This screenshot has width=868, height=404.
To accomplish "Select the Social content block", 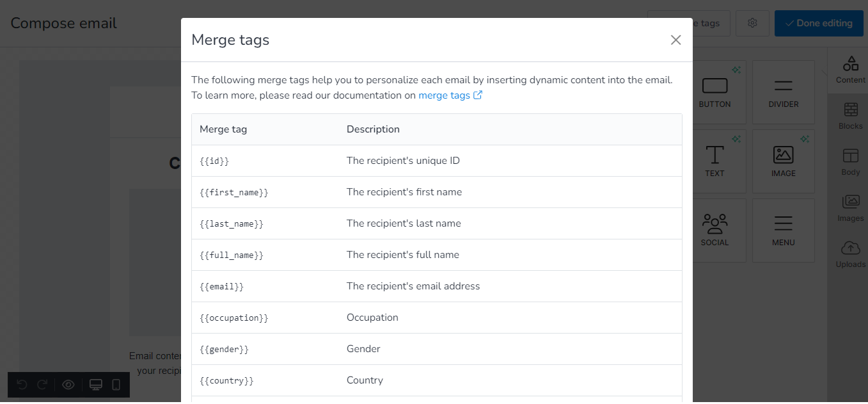I will click(714, 230).
